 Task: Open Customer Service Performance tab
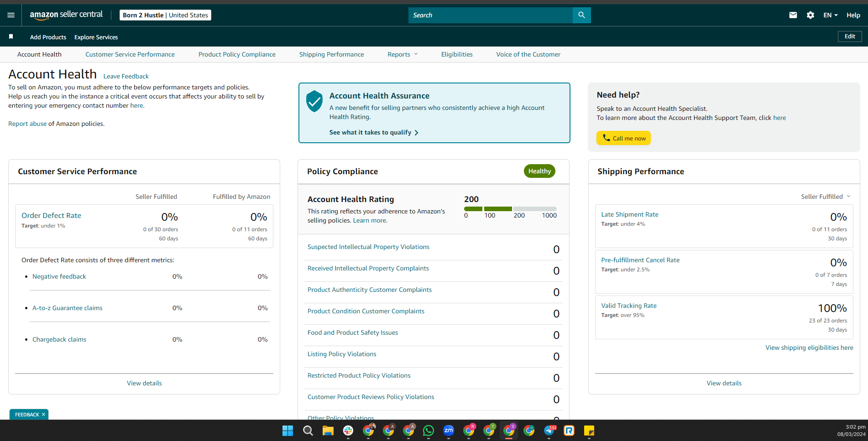coord(130,54)
